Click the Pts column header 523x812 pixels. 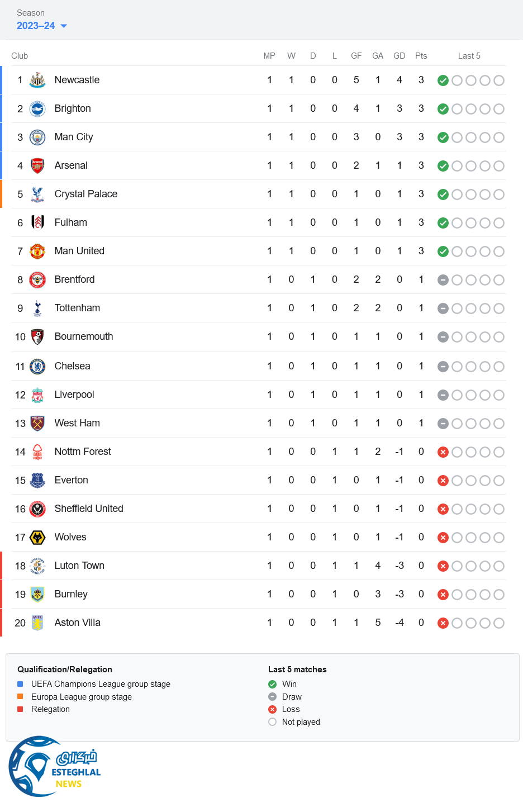click(421, 56)
